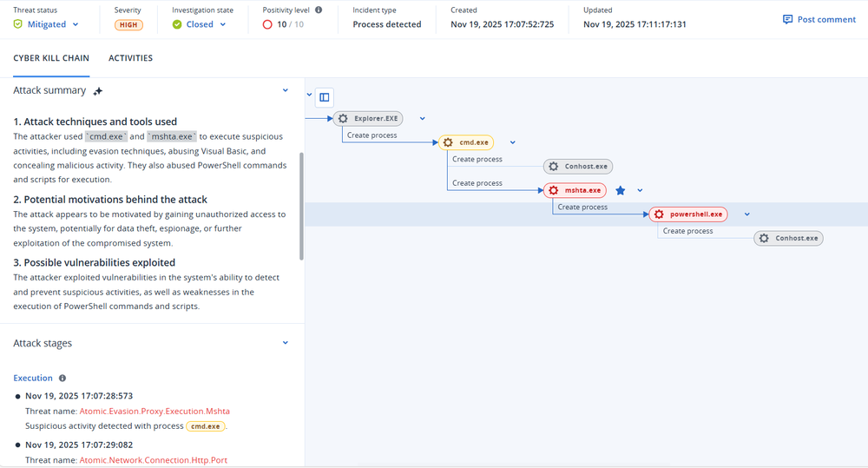Open the Investigation state Closed dropdown

point(200,24)
